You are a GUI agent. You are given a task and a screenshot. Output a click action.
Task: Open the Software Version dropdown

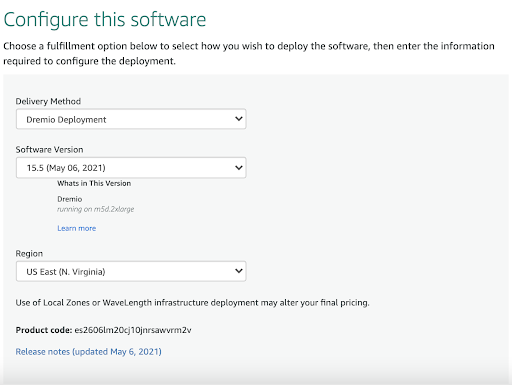pos(131,168)
